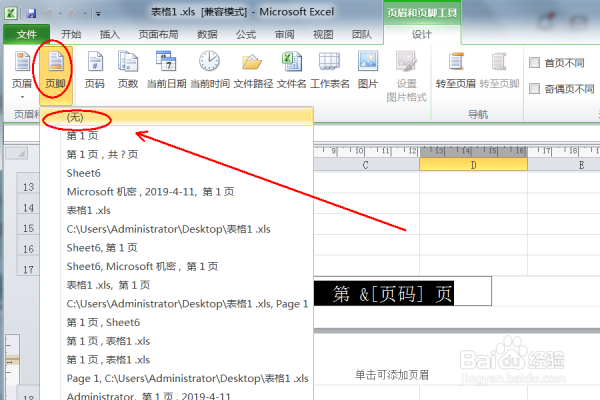Viewport: 600px width, 400px height.
Task: Choose full file path footer preset
Action: click(177, 229)
